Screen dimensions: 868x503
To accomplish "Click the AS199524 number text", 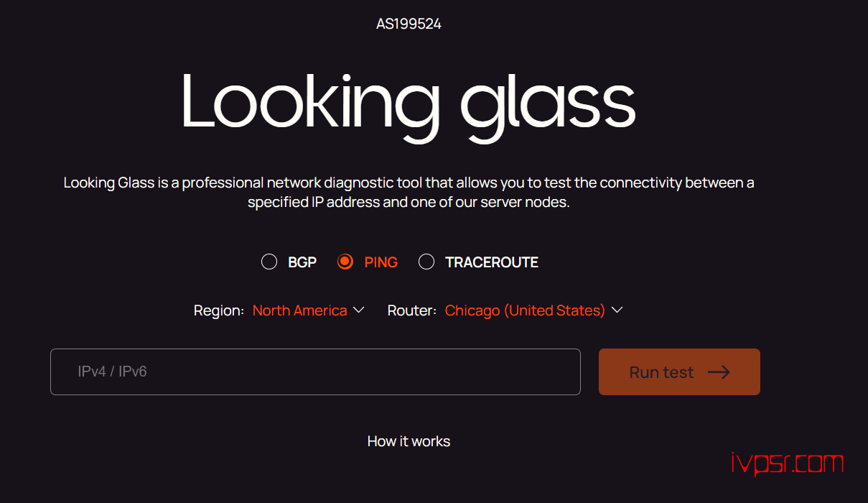I will click(409, 24).
